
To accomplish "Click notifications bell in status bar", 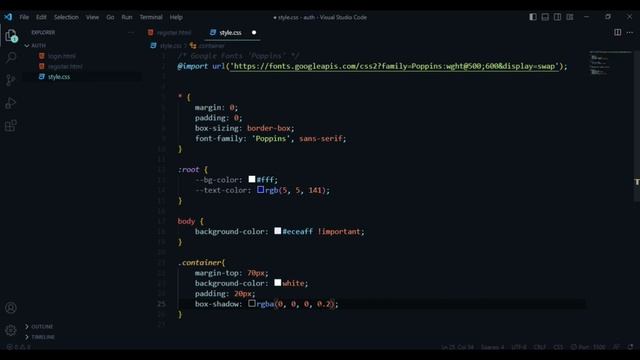I will [631, 347].
